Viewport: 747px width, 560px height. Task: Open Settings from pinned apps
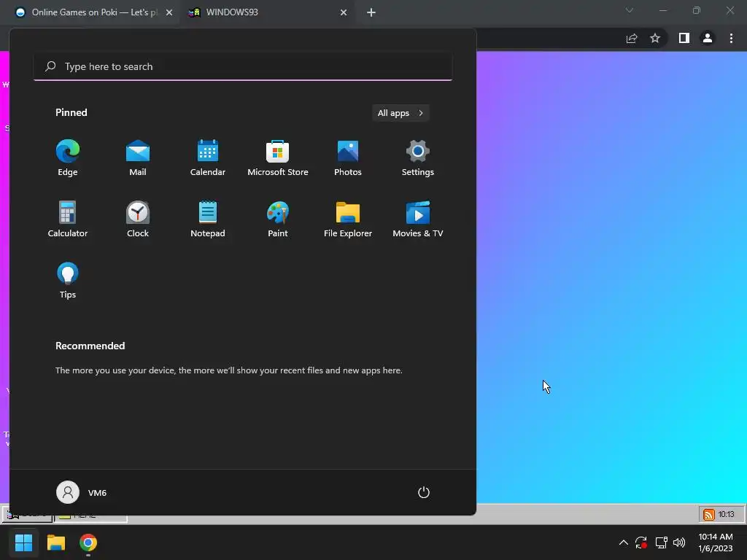click(418, 158)
